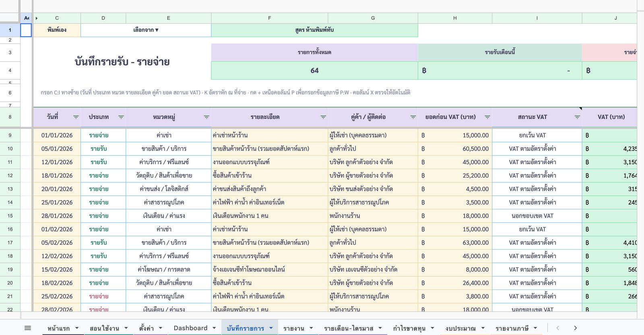Screen dimensions: 644x335
Task: Click date cell 20/01/2026
Action: point(57,189)
